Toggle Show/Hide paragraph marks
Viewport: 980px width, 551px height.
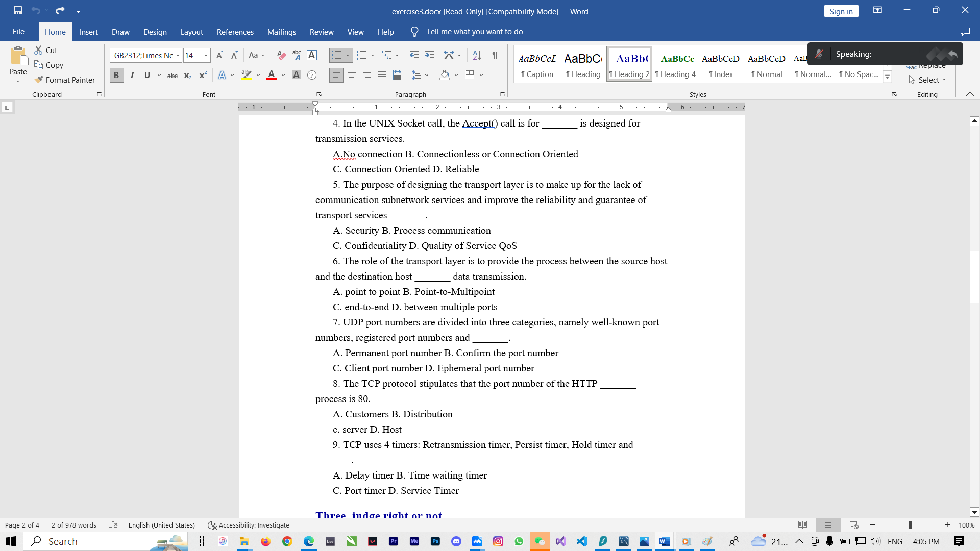[495, 55]
